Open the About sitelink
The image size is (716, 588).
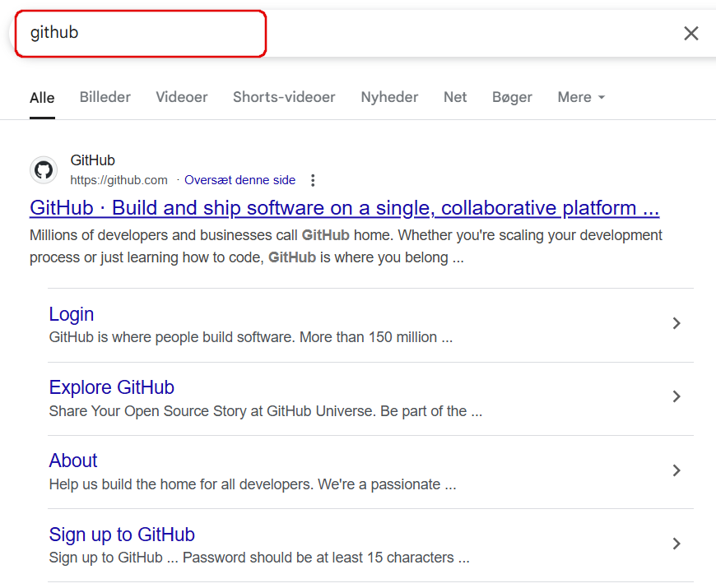click(x=73, y=461)
